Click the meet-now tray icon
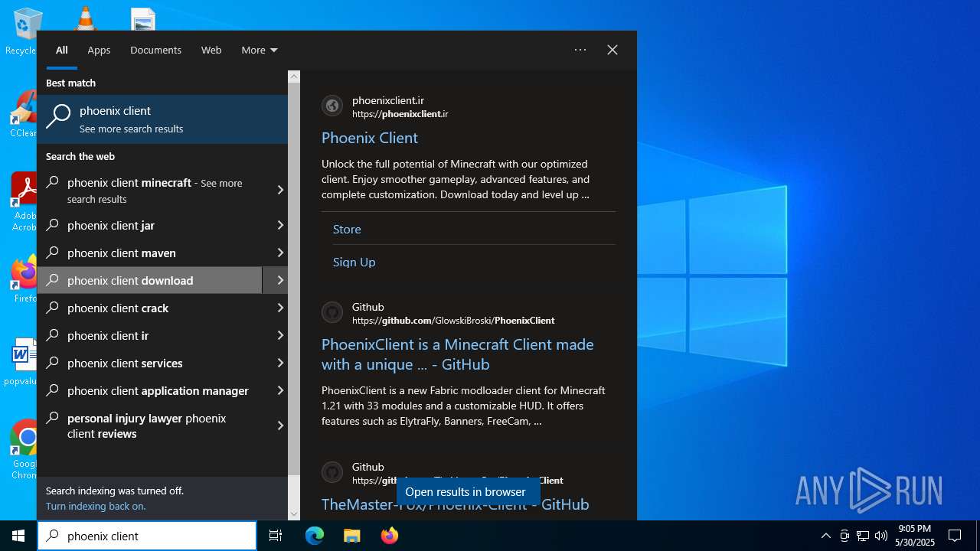This screenshot has width=980, height=551. click(844, 536)
